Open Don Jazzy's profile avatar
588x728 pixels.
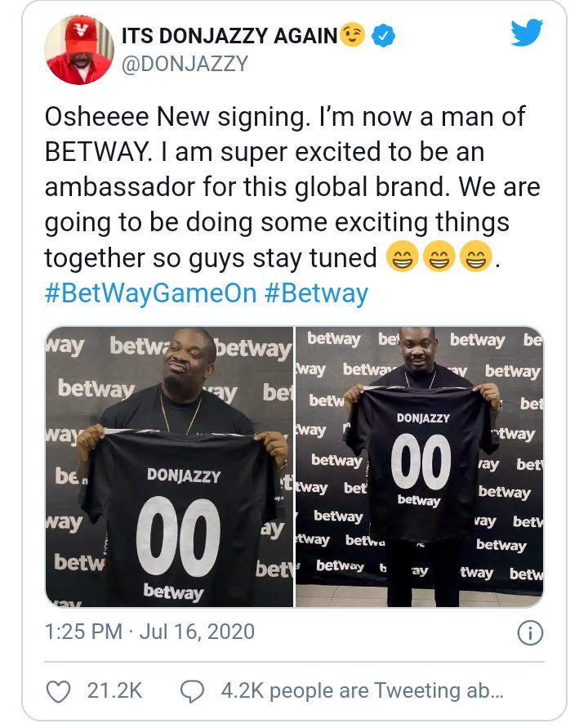[78, 50]
